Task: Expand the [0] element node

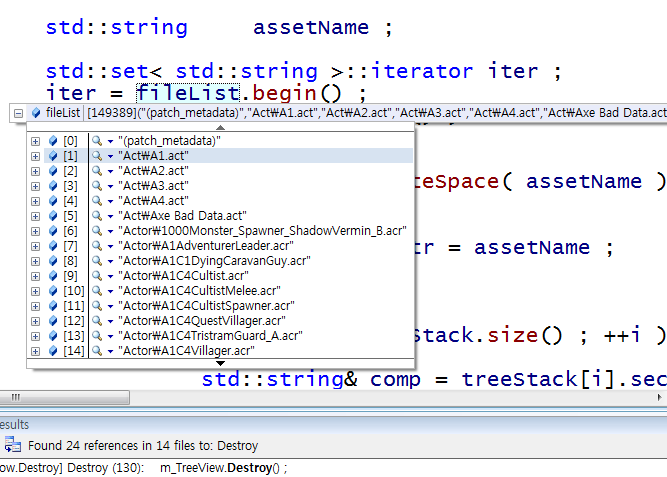Action: coord(35,141)
